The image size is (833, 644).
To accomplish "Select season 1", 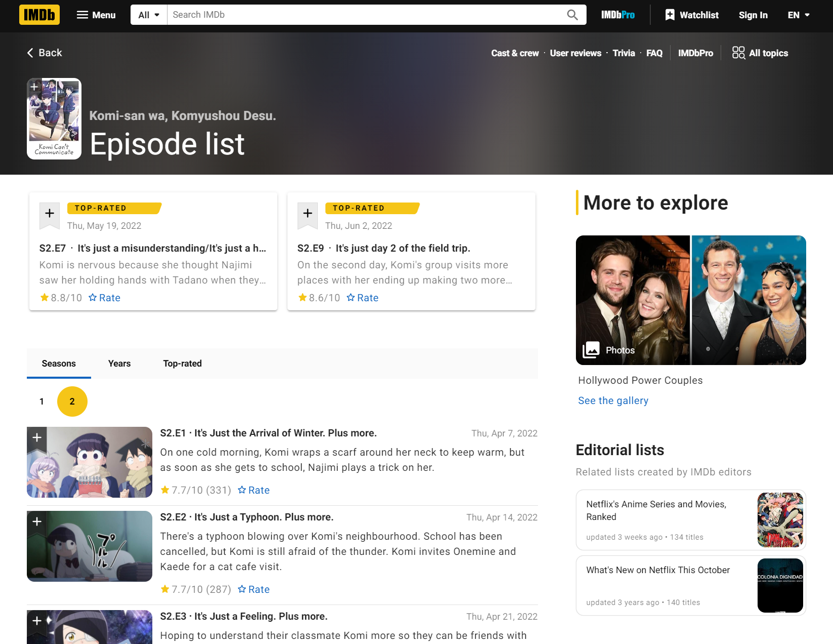I will [41, 401].
